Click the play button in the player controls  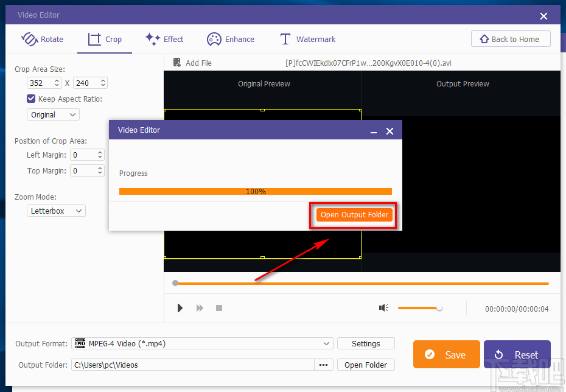coord(180,308)
